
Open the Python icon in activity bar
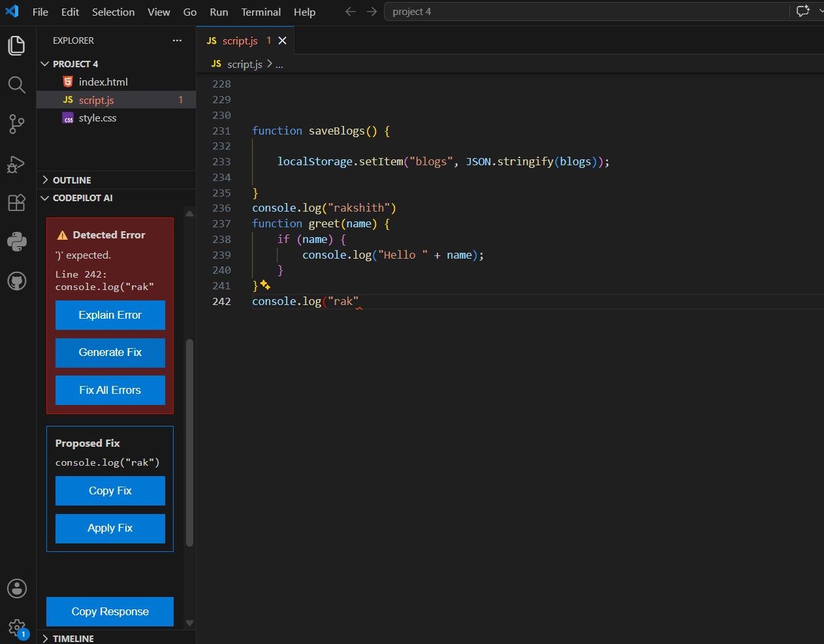coord(17,242)
